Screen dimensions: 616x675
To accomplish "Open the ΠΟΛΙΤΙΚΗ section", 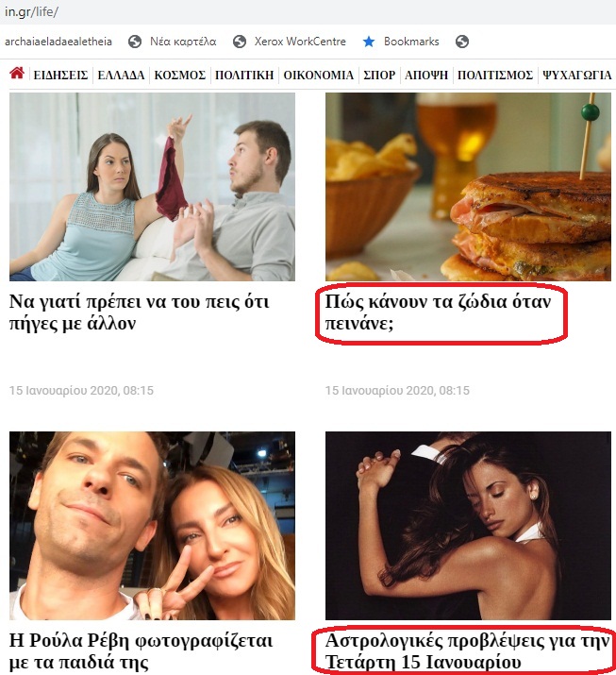I will (x=244, y=75).
